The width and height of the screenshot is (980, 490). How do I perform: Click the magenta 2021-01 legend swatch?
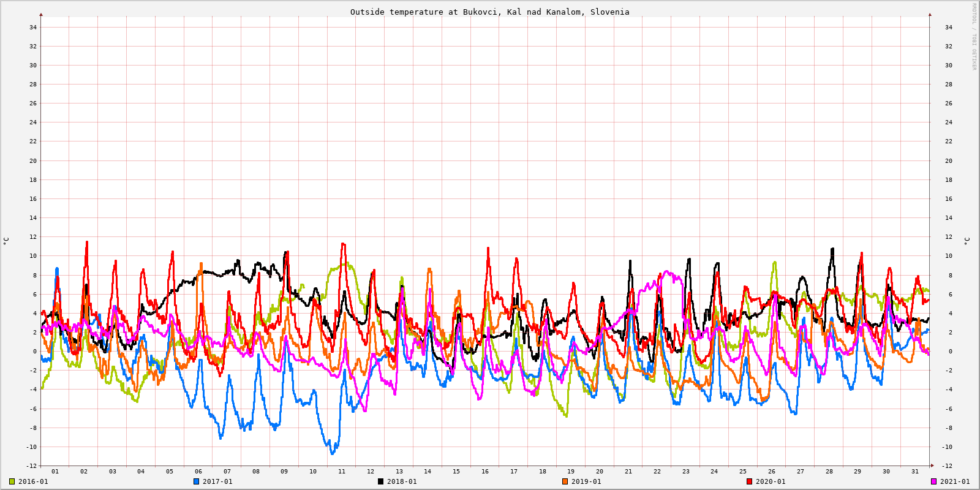(x=933, y=481)
